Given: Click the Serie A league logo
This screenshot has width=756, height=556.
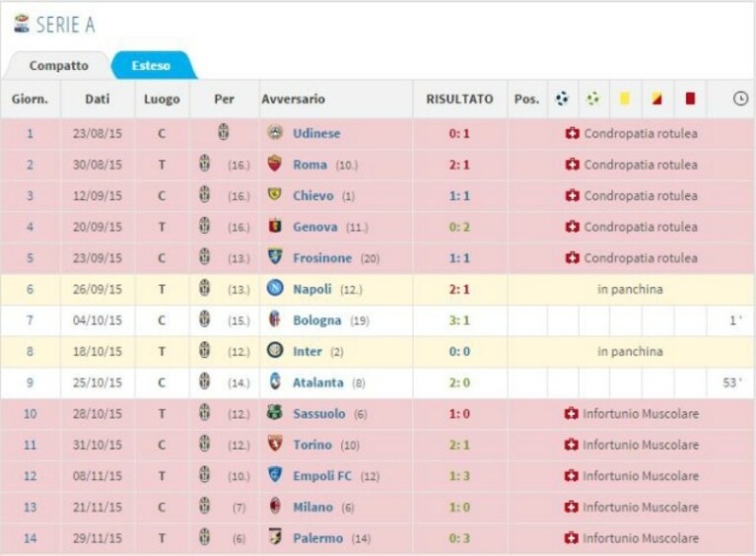Looking at the screenshot, I should pyautogui.click(x=22, y=24).
